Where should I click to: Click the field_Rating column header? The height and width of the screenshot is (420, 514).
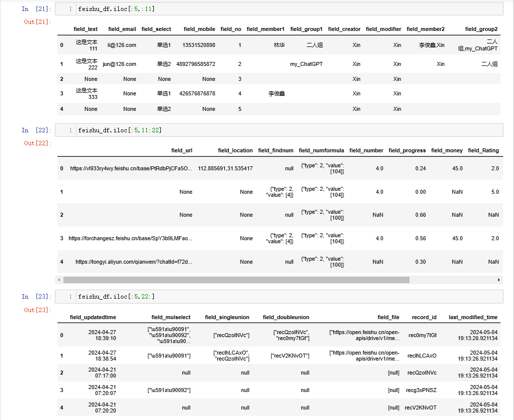point(484,150)
